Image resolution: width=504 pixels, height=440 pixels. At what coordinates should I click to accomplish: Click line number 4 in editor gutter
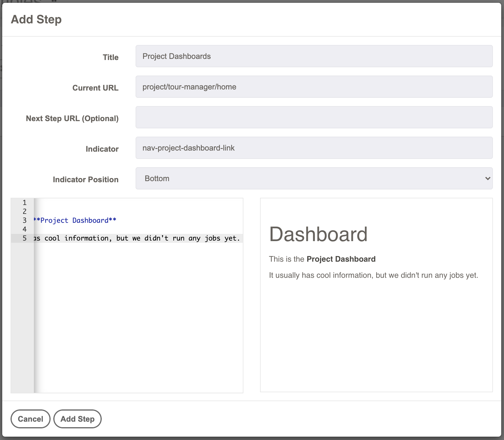coord(24,229)
